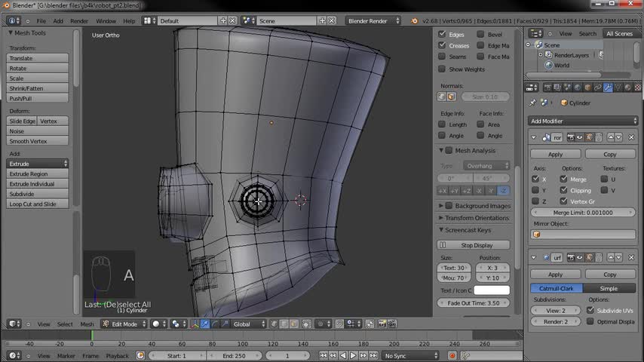Disable the Clipping option checkbox

[563, 190]
